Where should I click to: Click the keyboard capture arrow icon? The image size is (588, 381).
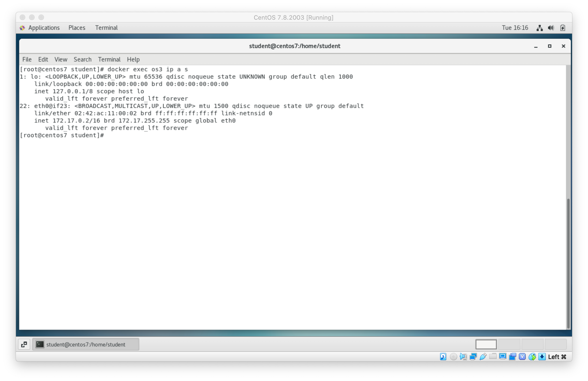coord(542,356)
